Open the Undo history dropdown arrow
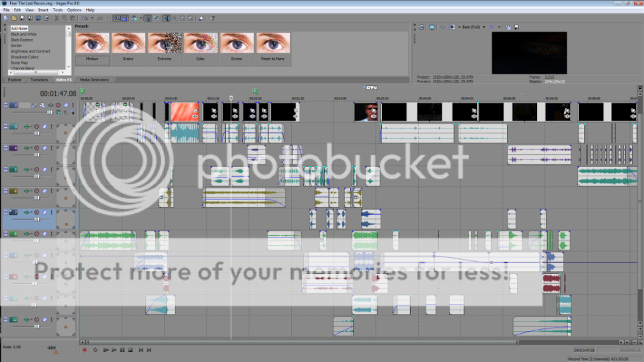The height and width of the screenshot is (362, 644). 92,18
